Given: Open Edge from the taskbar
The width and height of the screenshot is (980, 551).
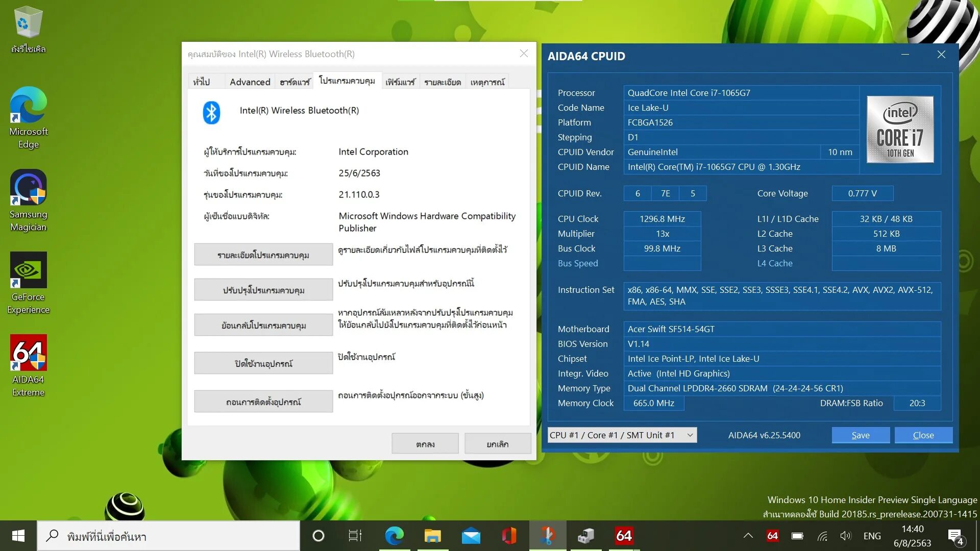Looking at the screenshot, I should pyautogui.click(x=394, y=536).
